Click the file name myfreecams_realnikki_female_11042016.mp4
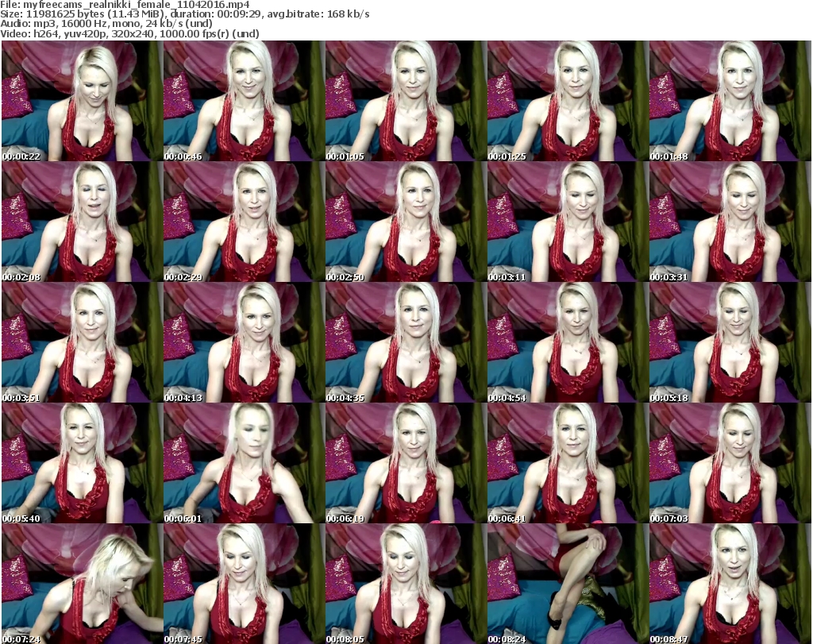 coord(137,5)
